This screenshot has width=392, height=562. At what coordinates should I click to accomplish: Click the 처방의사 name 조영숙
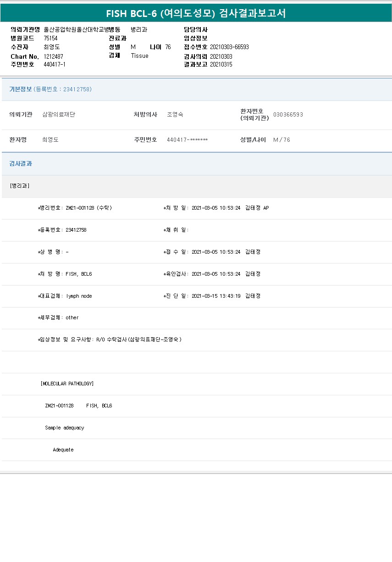[175, 115]
